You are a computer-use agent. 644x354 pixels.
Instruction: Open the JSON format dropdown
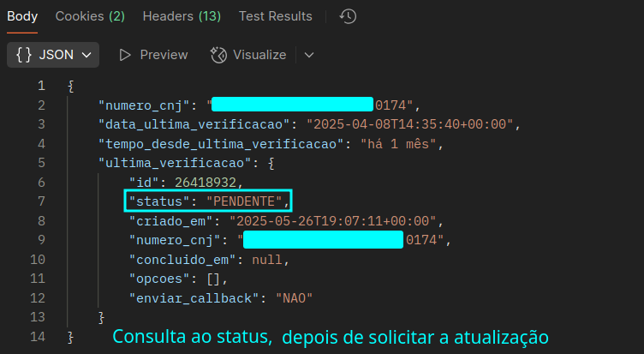pos(53,55)
